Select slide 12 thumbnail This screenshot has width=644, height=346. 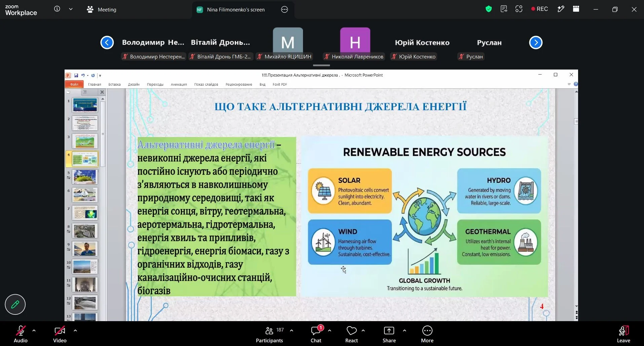point(85,303)
